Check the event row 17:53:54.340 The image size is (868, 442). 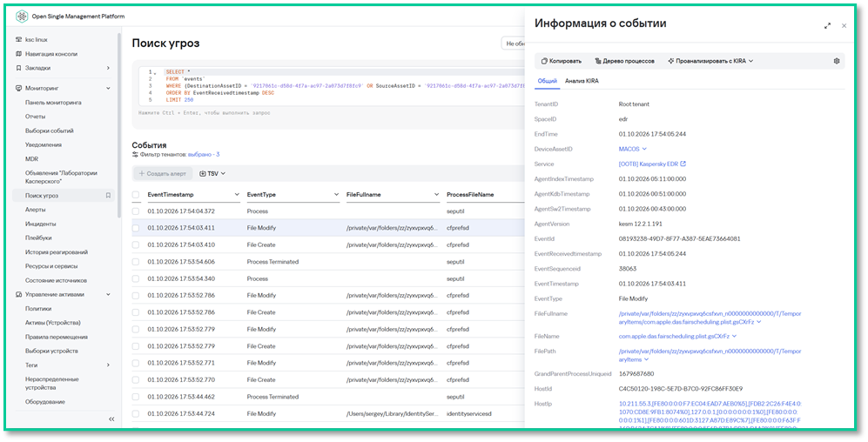click(136, 278)
